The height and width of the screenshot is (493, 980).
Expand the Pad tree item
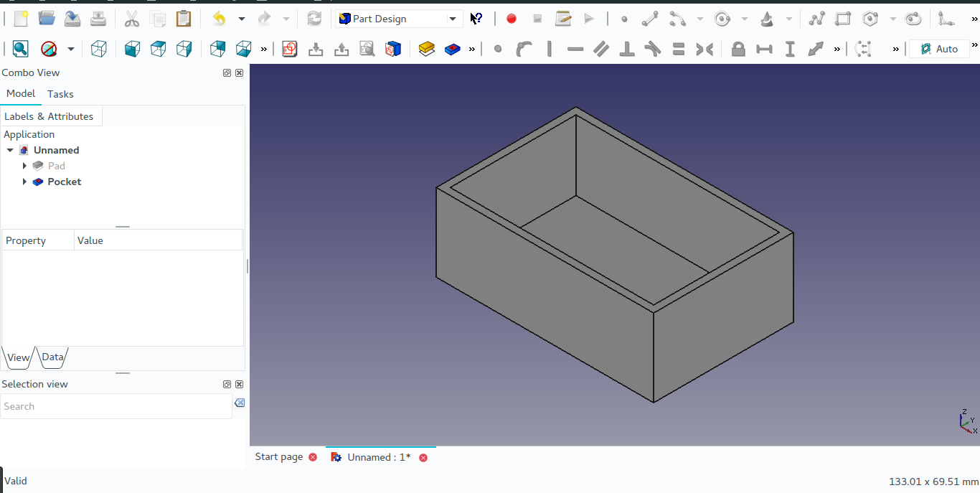point(24,166)
